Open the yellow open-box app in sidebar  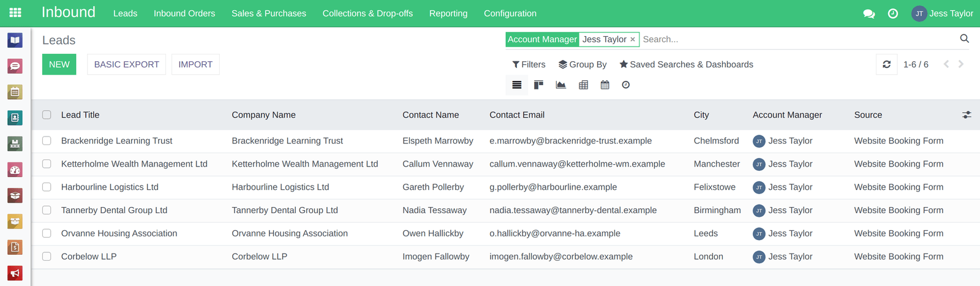click(x=15, y=221)
